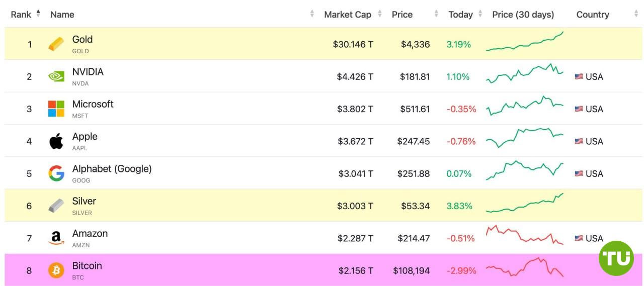Open the Bitcoin name link
The image size is (644, 286).
click(x=87, y=266)
